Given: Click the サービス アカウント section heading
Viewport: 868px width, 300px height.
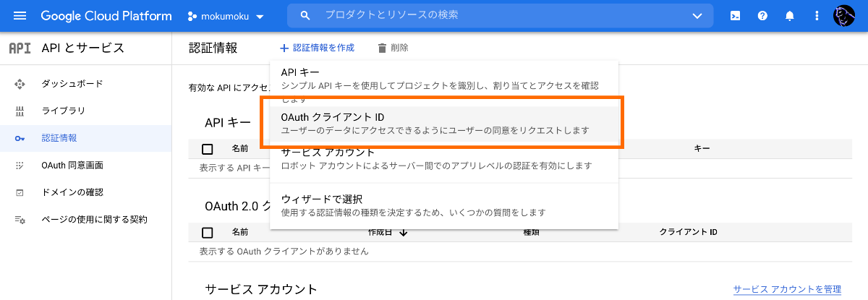Looking at the screenshot, I should coord(261,289).
